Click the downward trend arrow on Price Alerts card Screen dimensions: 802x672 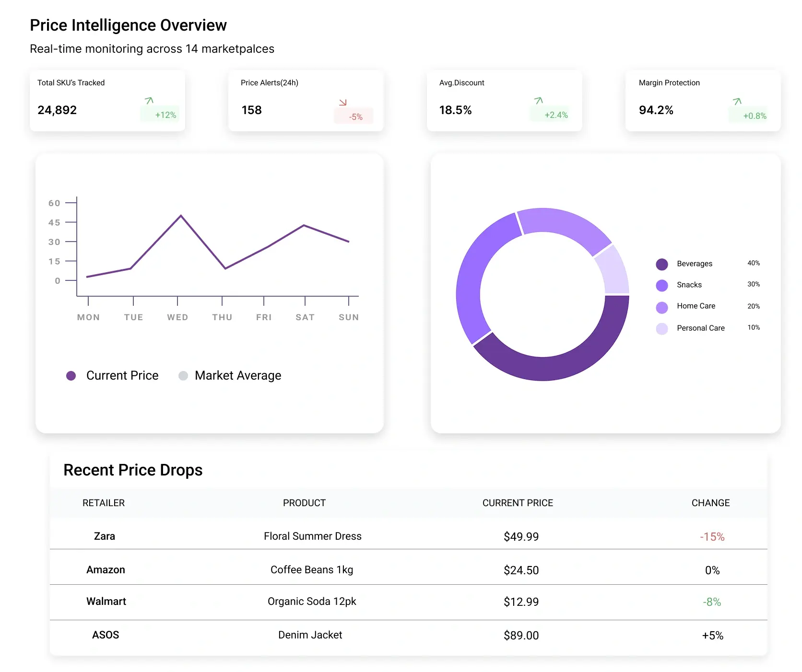(342, 101)
